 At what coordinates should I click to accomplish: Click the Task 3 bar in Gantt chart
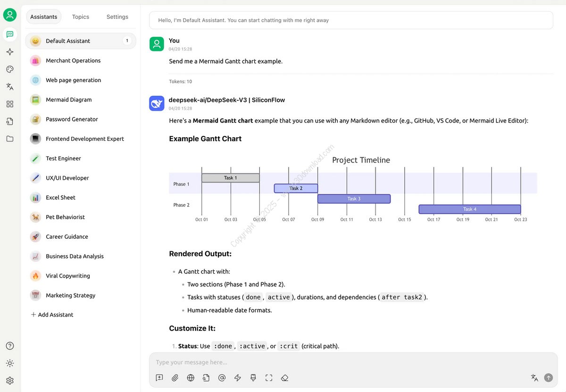tap(354, 199)
